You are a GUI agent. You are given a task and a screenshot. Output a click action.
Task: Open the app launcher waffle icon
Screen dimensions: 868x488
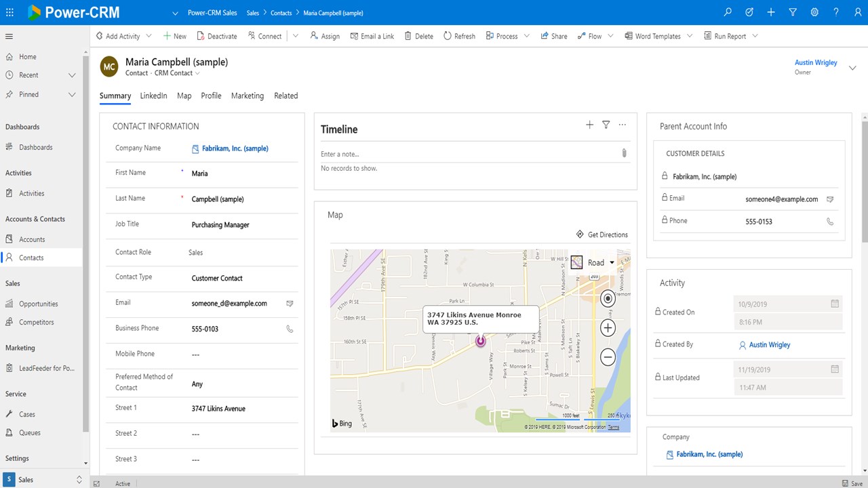coord(9,12)
